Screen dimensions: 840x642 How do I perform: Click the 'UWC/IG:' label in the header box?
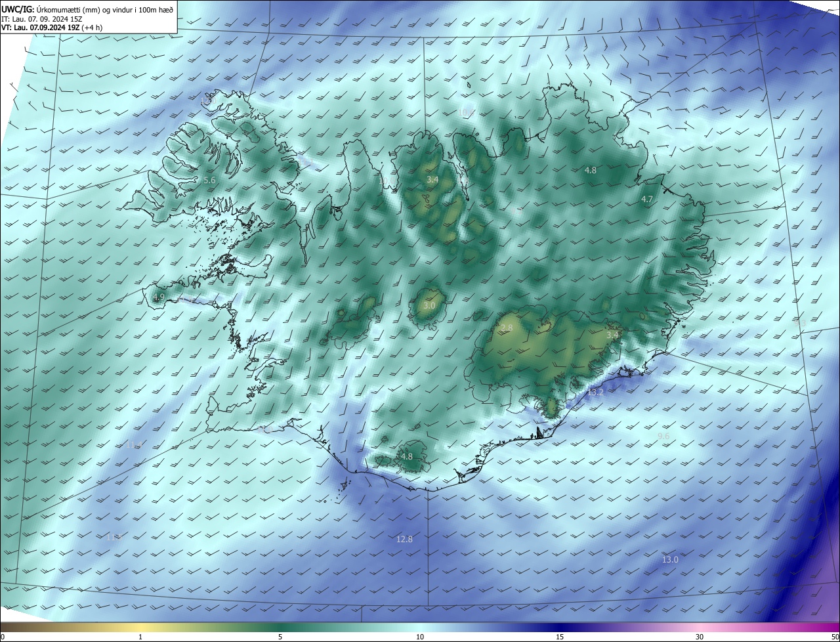point(18,10)
